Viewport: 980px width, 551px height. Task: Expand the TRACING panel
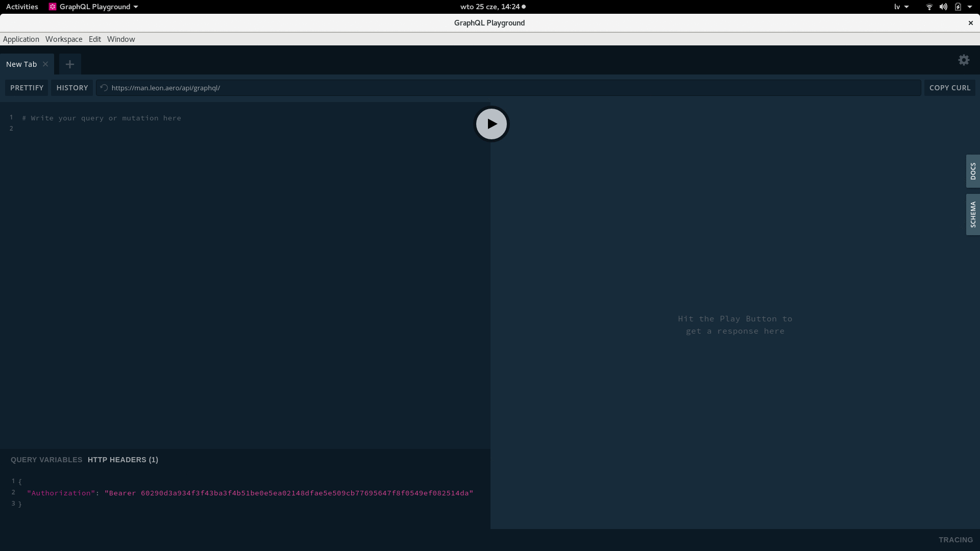point(955,540)
